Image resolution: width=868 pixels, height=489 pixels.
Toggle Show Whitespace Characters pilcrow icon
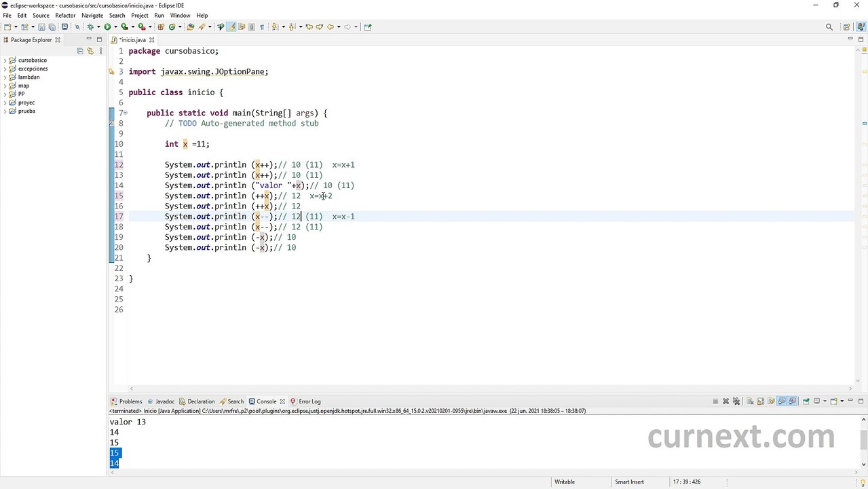click(262, 27)
